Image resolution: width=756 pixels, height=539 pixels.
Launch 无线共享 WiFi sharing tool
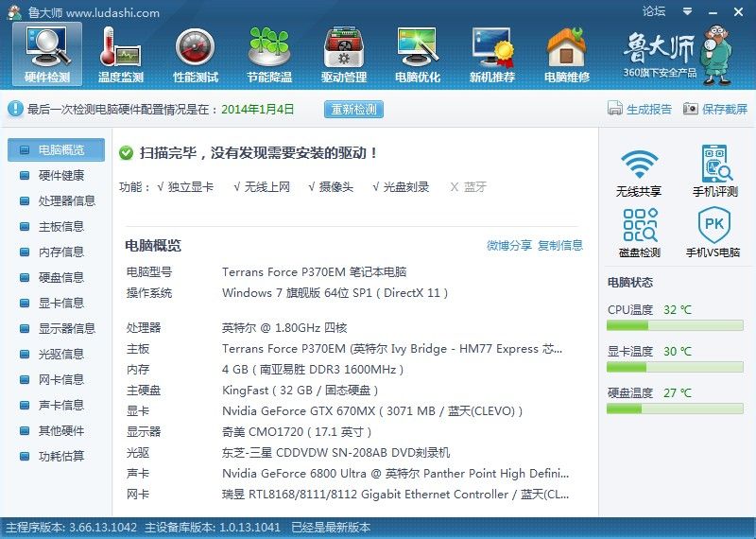pyautogui.click(x=639, y=172)
